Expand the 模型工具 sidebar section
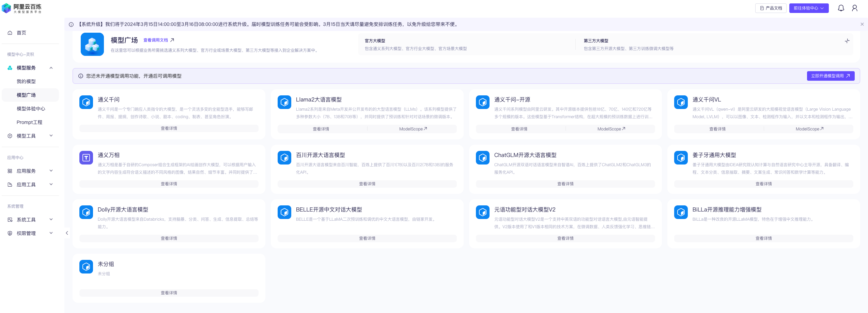The width and height of the screenshot is (868, 313). point(51,136)
